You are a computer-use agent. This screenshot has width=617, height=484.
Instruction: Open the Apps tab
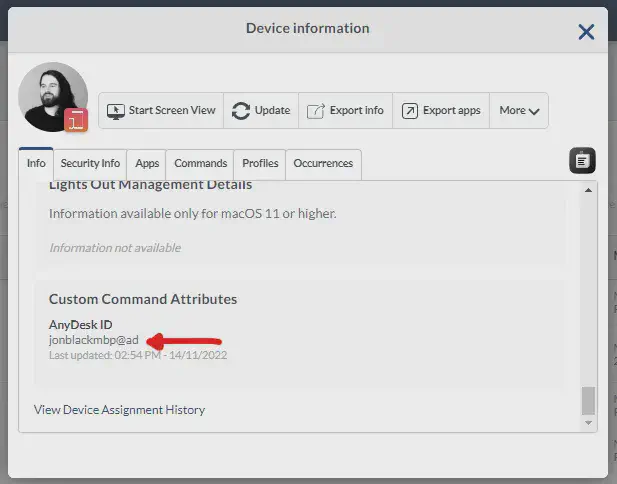[x=147, y=163]
